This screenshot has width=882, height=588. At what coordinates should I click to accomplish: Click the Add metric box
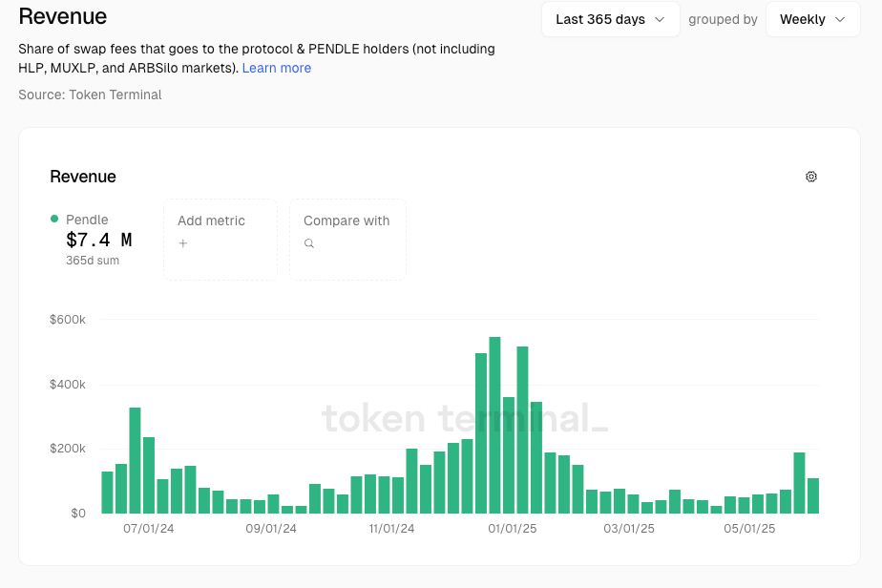coord(220,240)
